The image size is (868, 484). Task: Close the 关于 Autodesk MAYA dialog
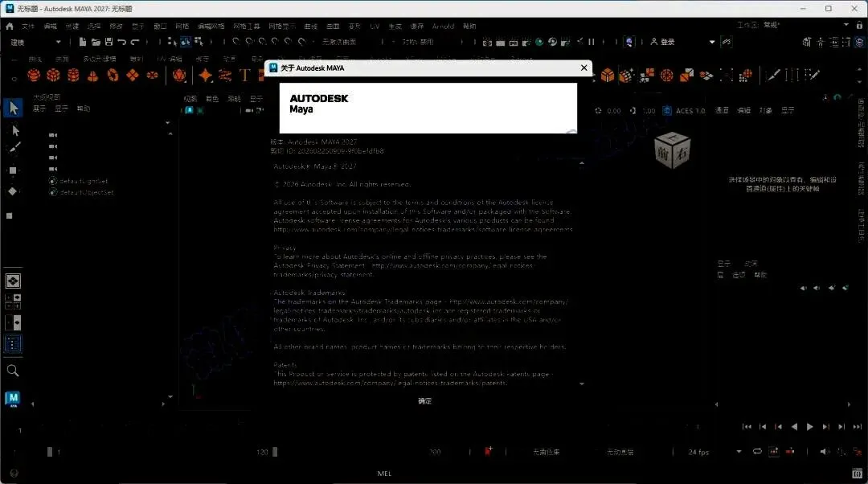pyautogui.click(x=583, y=68)
